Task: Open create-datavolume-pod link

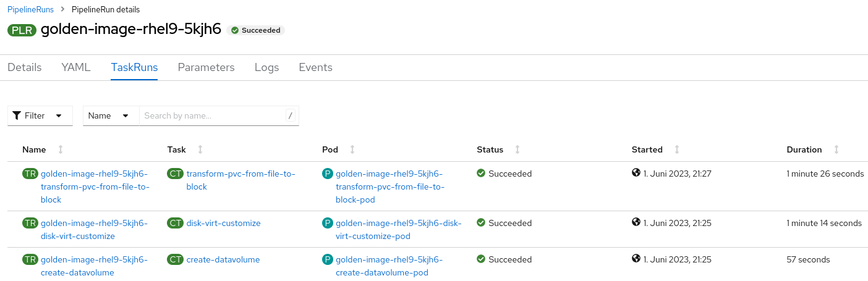Action: (389, 266)
